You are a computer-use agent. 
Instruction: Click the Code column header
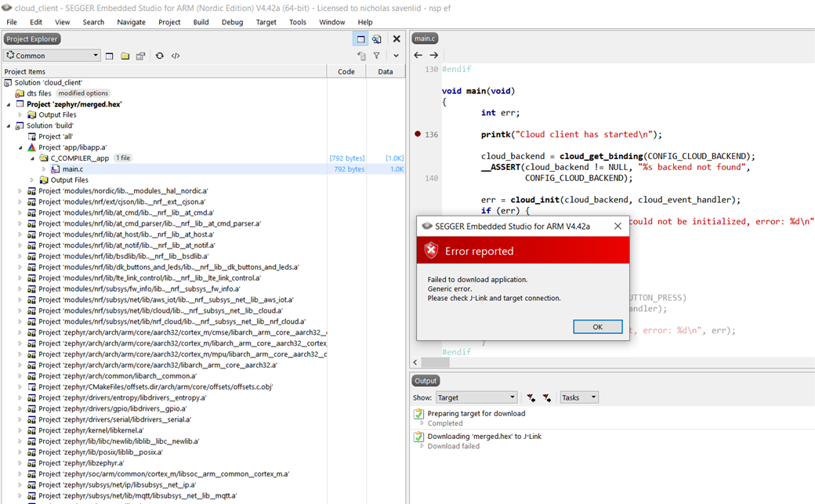point(346,72)
